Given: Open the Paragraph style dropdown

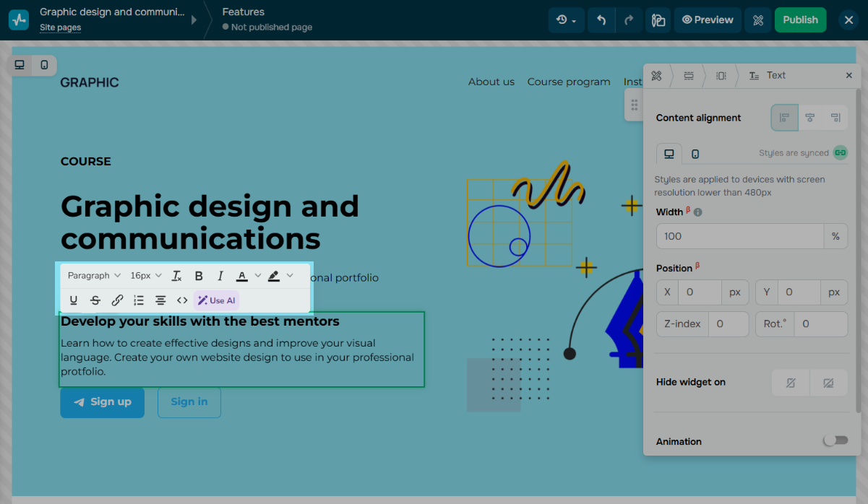Looking at the screenshot, I should (94, 276).
